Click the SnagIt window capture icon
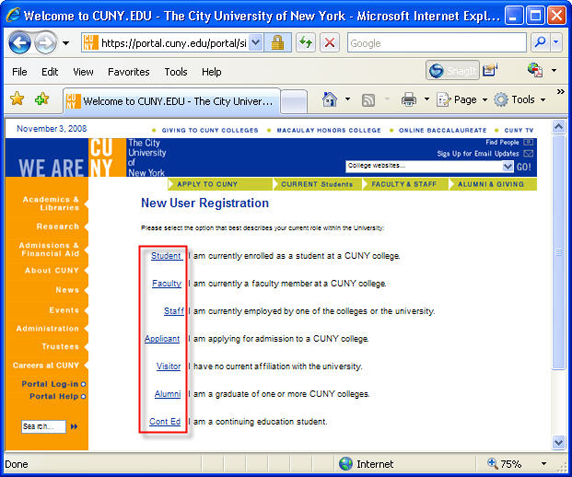This screenshot has height=477, width=572. pyautogui.click(x=490, y=70)
